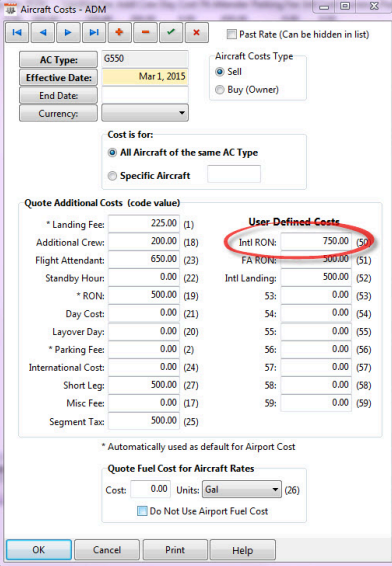Click the AC Type button
This screenshot has width=392, height=566.
tap(58, 60)
